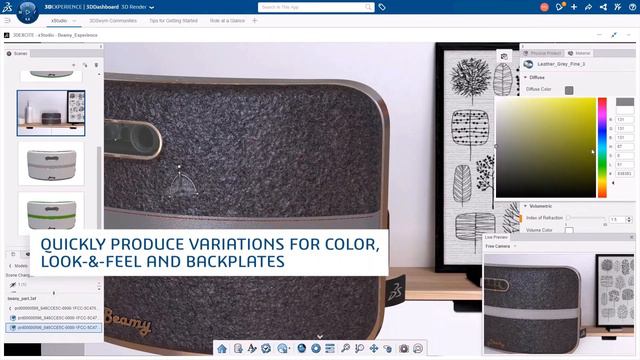This screenshot has width=640, height=360.
Task: Select the zoom area icon in bottom toolbar
Action: click(359, 349)
